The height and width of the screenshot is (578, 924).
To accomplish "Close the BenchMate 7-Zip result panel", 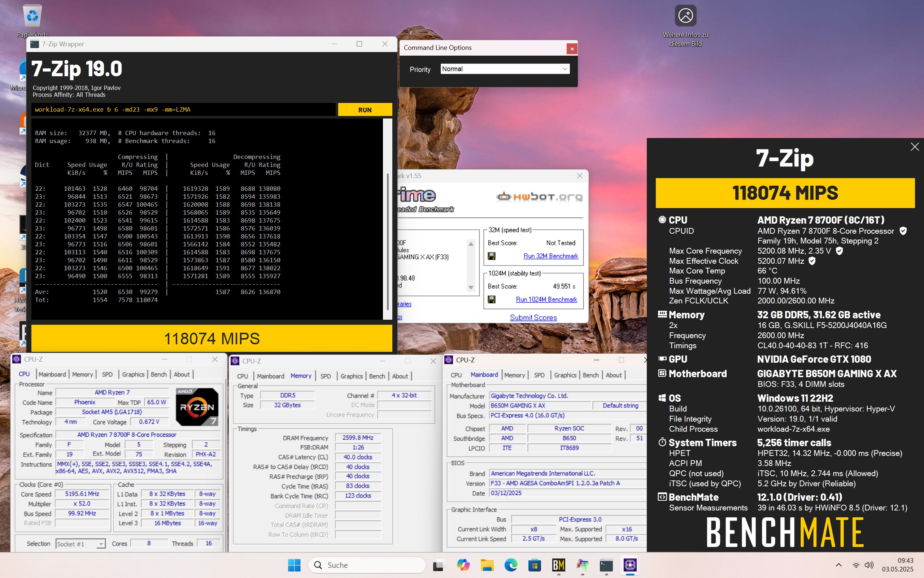I will pos(915,147).
